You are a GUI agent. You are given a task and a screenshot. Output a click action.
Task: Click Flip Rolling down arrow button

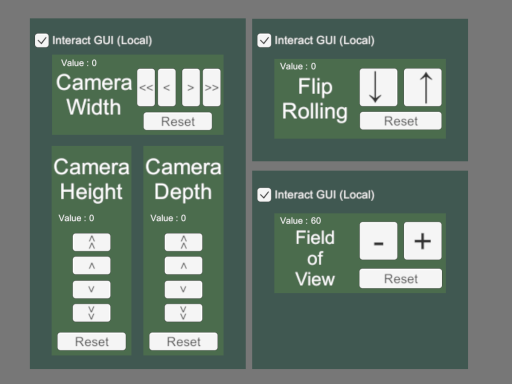click(x=378, y=87)
